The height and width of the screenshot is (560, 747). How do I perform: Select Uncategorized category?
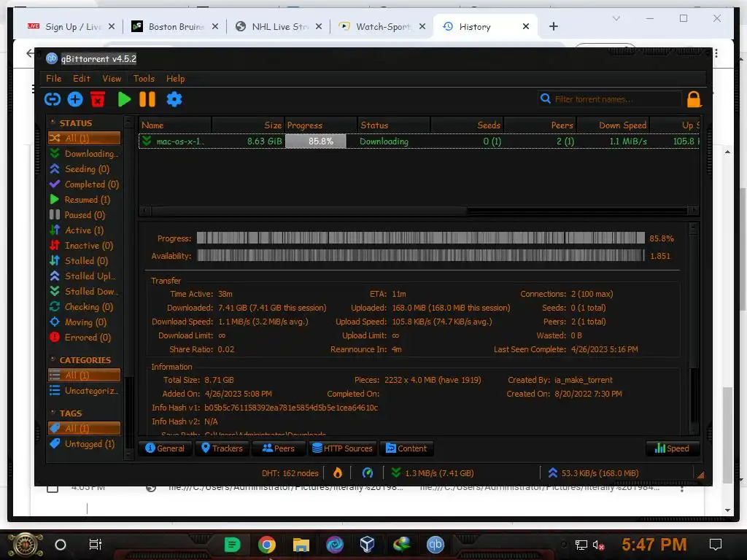tap(84, 391)
